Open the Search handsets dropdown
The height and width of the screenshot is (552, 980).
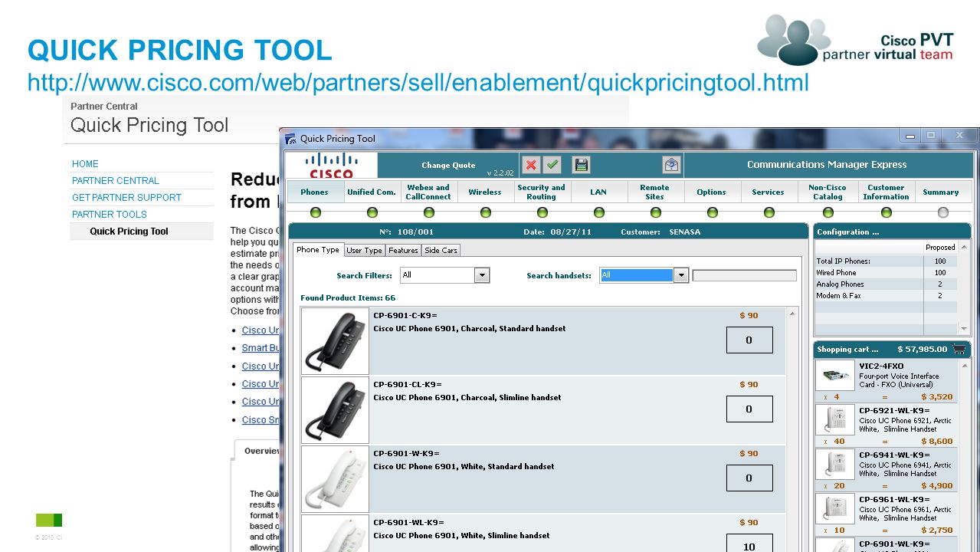pos(681,275)
